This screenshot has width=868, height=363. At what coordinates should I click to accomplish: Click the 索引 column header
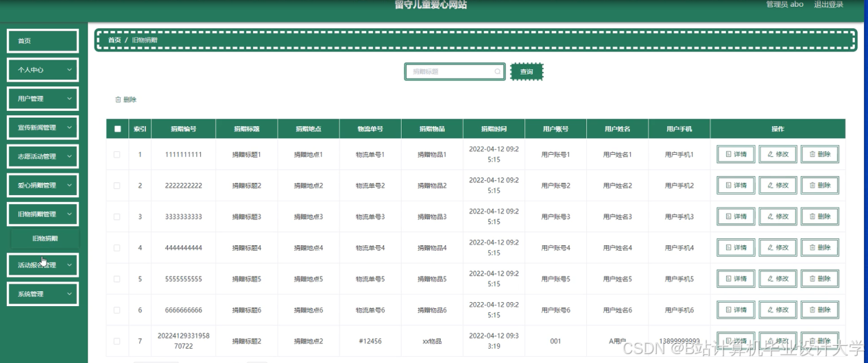[140, 129]
